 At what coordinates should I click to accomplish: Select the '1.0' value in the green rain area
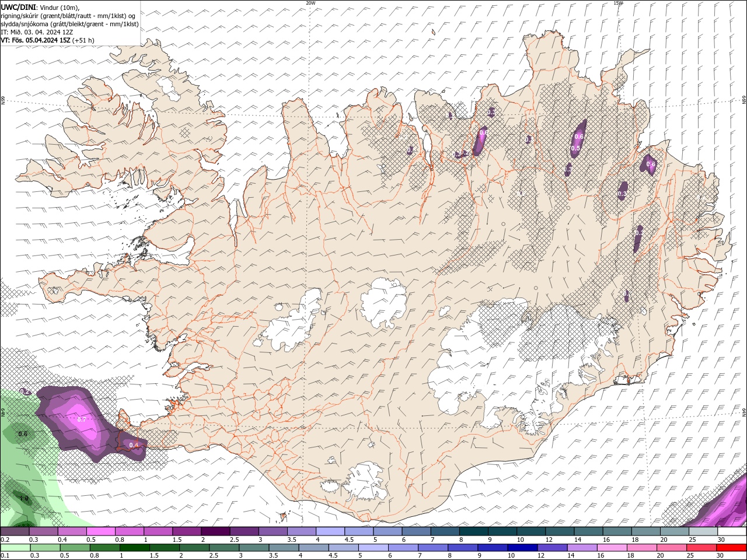tap(24, 498)
